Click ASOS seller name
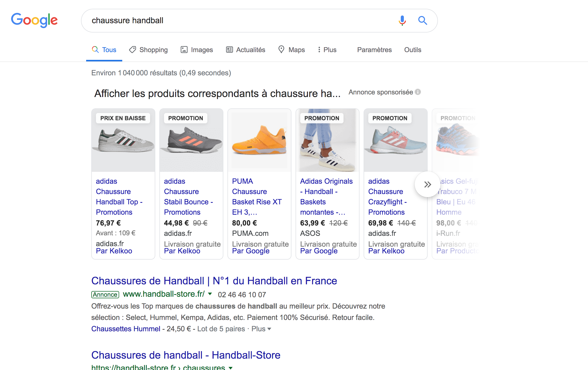The image size is (588, 370). click(310, 233)
